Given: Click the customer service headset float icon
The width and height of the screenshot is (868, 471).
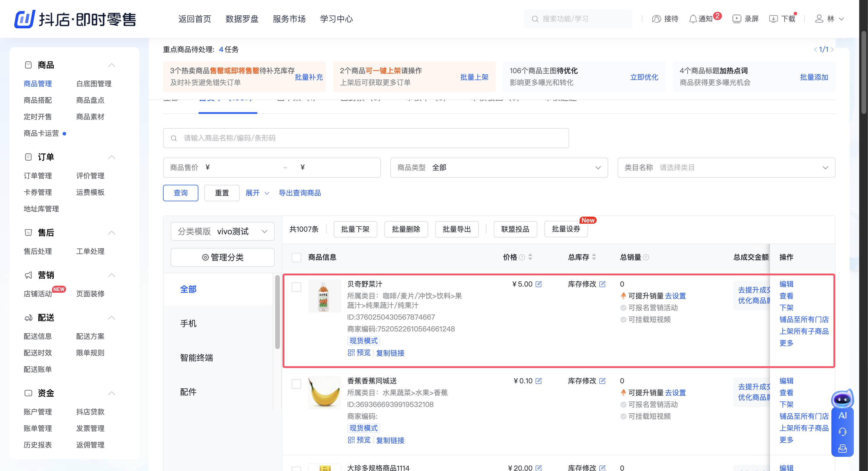Looking at the screenshot, I should click(x=842, y=431).
